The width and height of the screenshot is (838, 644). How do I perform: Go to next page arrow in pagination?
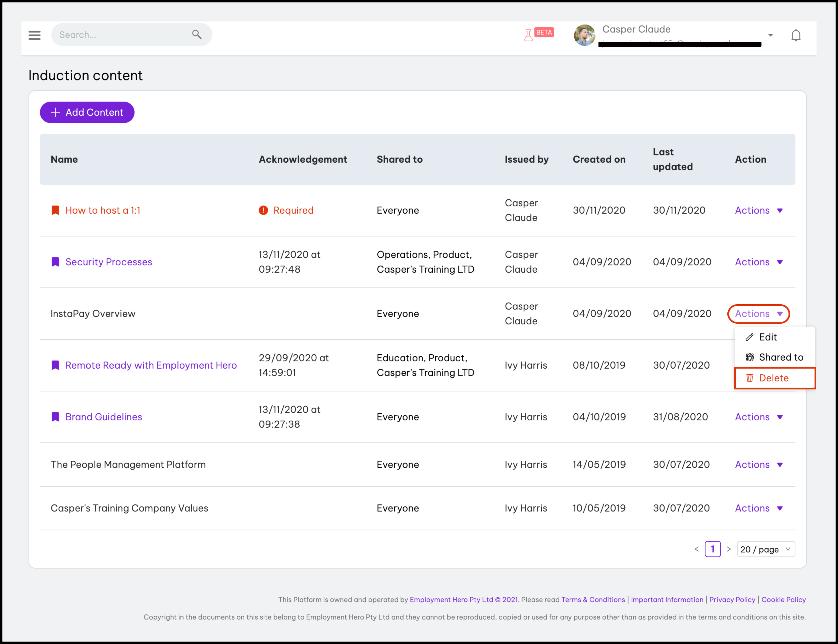coord(729,549)
